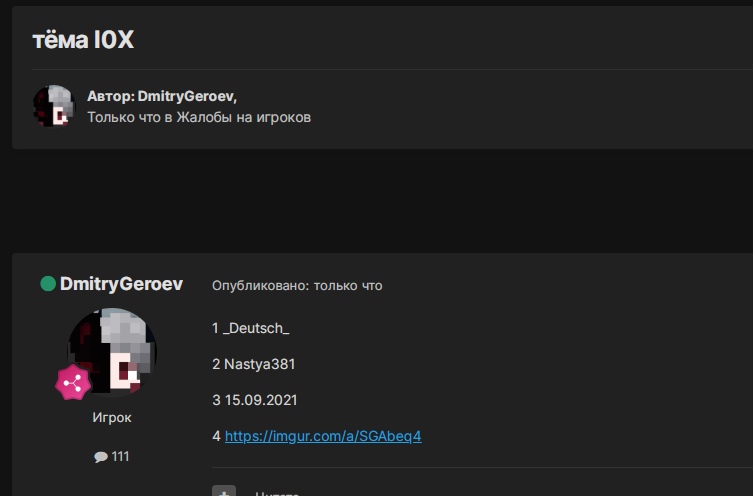Viewport: 753px width, 496px height.
Task: Click the pink rank badge on avatar
Action: pos(72,383)
